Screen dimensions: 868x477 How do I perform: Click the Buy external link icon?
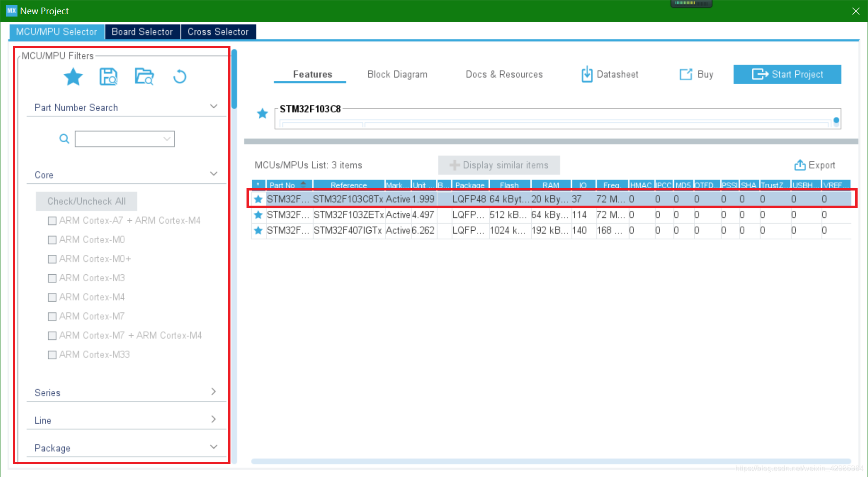(686, 74)
